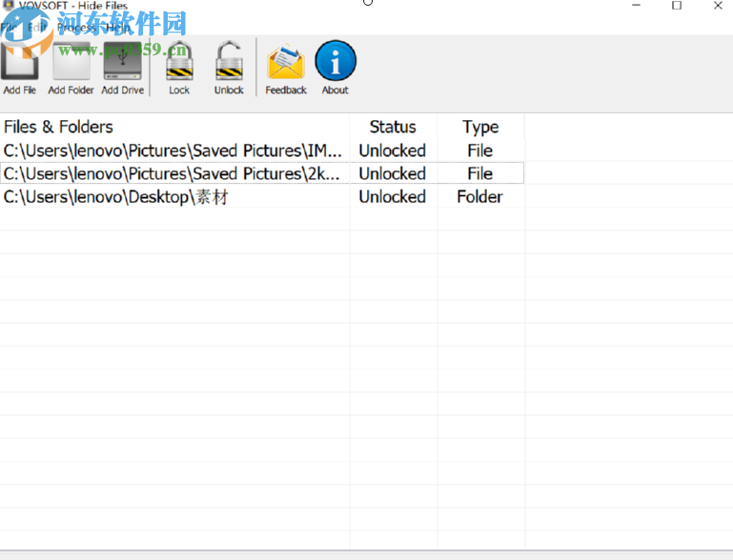Click the Add Drive toolbar icon
733x560 pixels.
point(122,61)
